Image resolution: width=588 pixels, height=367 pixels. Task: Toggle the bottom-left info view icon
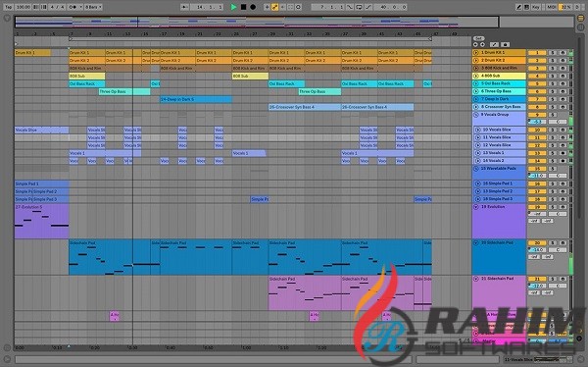pyautogui.click(x=7, y=359)
